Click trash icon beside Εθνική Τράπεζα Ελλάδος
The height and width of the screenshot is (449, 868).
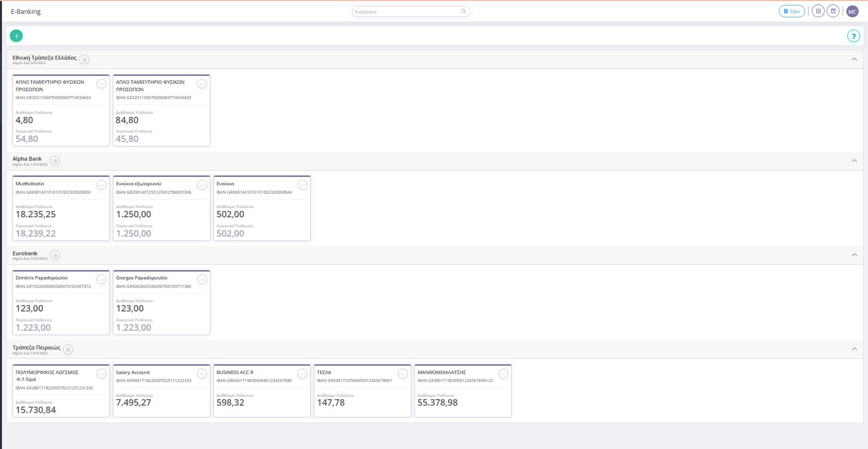pyautogui.click(x=84, y=60)
